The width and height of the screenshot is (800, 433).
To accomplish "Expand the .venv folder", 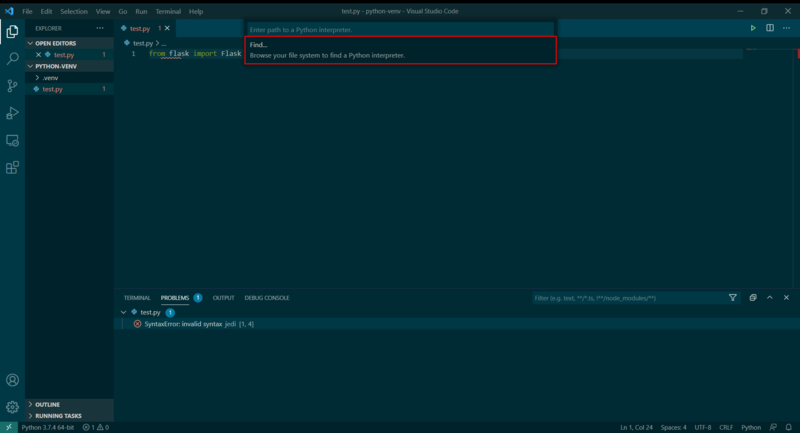I will (37, 78).
